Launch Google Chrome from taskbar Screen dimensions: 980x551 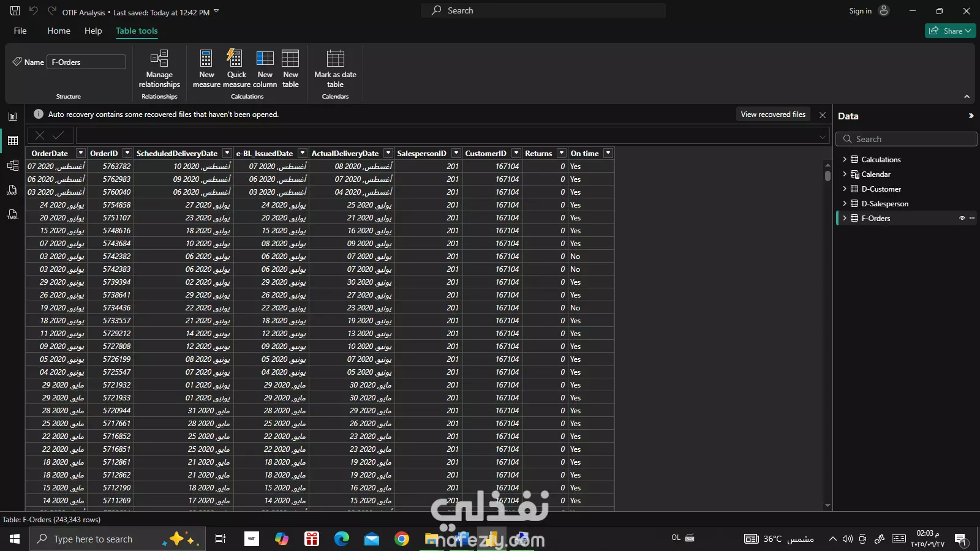coord(402,539)
